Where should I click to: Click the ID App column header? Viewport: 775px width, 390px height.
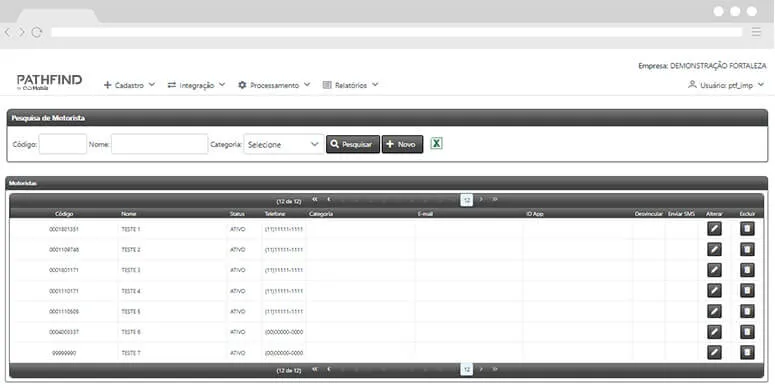point(535,214)
